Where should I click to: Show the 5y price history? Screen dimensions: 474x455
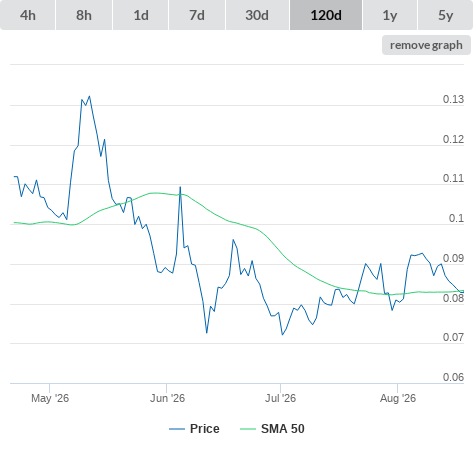tap(445, 15)
